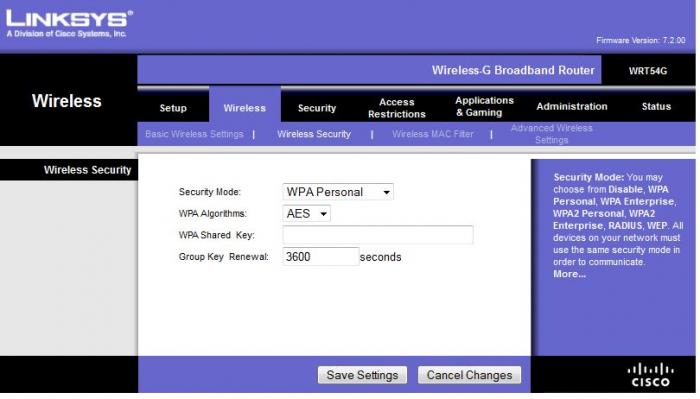The image size is (700, 399).
Task: Click the Group Key Renewal field
Action: [321, 257]
